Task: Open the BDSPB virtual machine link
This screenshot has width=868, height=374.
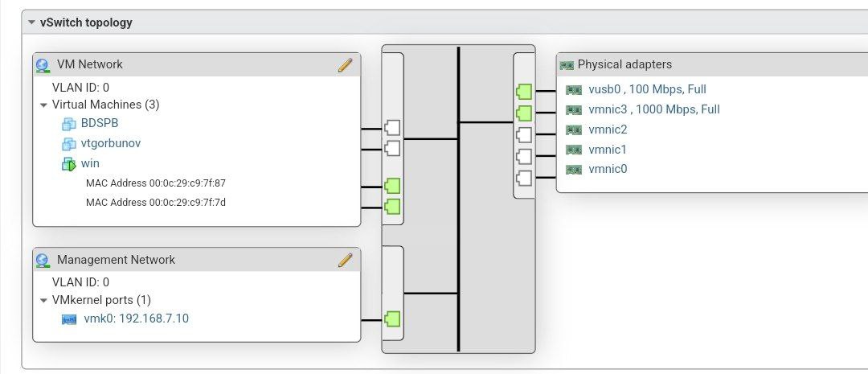Action: pos(100,124)
